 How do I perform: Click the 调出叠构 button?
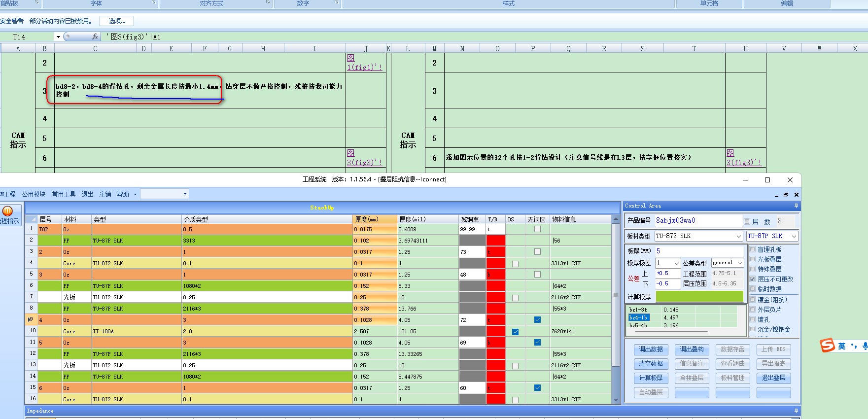pyautogui.click(x=692, y=349)
